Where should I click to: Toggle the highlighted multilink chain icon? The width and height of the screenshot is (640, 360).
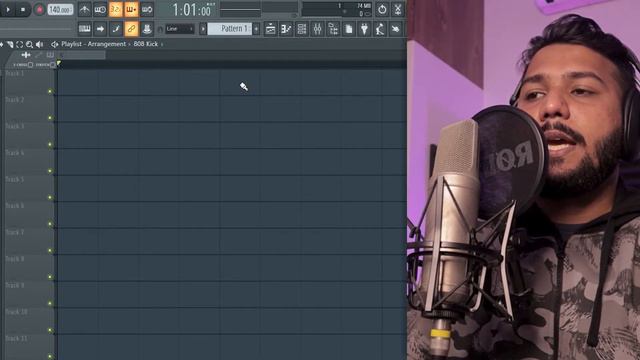coord(131,29)
